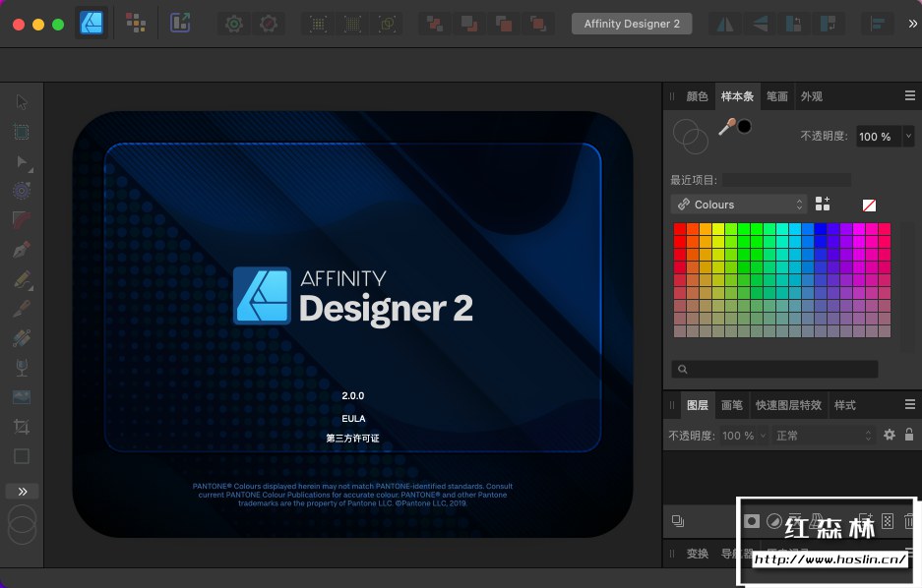Open the 画笔 tab

coord(732,405)
